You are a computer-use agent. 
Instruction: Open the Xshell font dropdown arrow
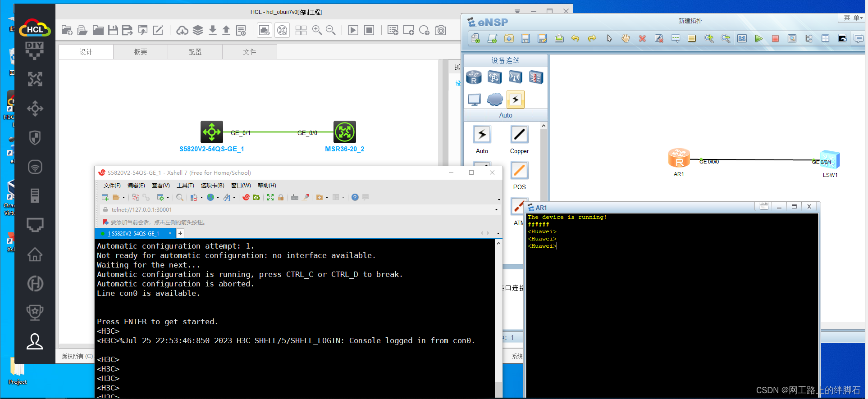click(234, 197)
